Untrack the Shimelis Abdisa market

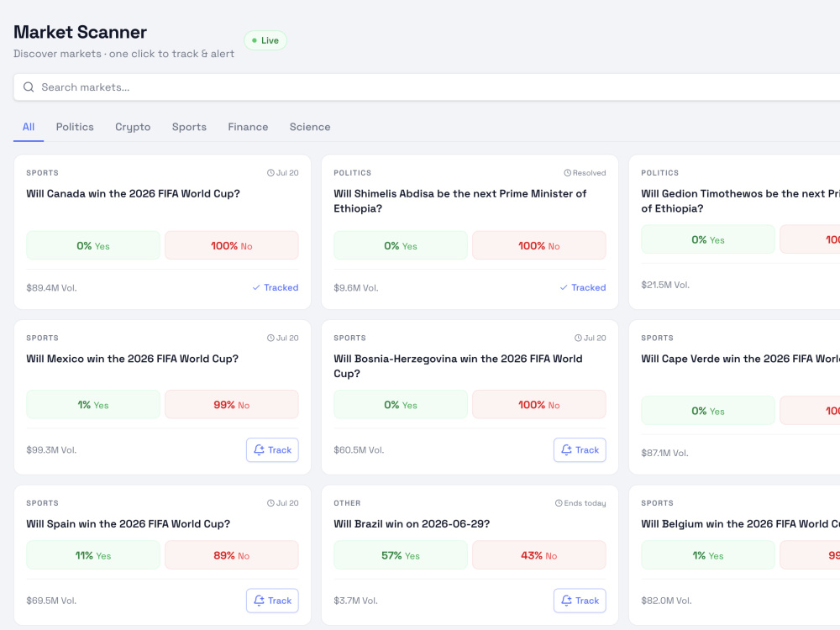tap(583, 287)
